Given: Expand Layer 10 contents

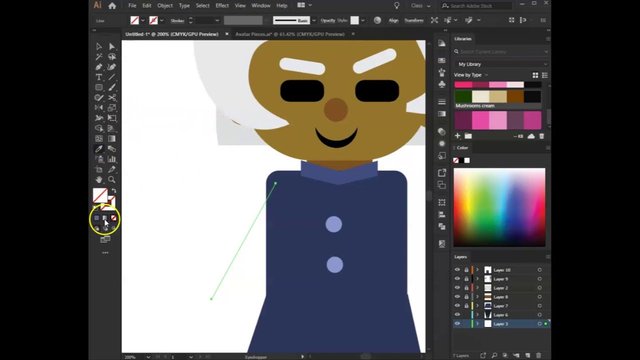Looking at the screenshot, I should pyautogui.click(x=478, y=270).
